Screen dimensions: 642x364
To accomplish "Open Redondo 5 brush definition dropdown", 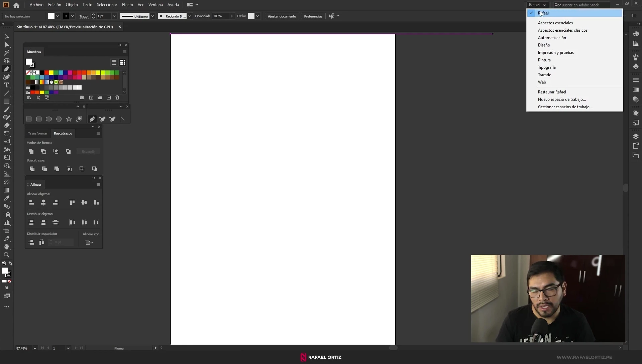I will click(x=190, y=16).
